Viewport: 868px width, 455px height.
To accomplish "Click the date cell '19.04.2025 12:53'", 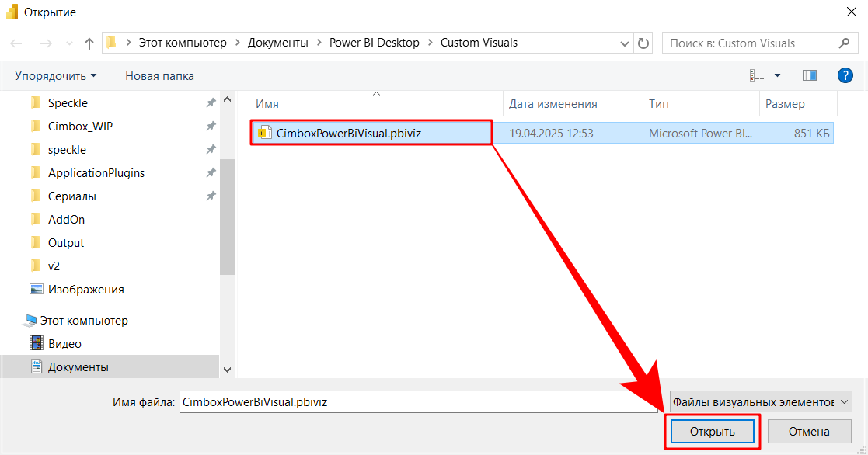I will tap(552, 134).
